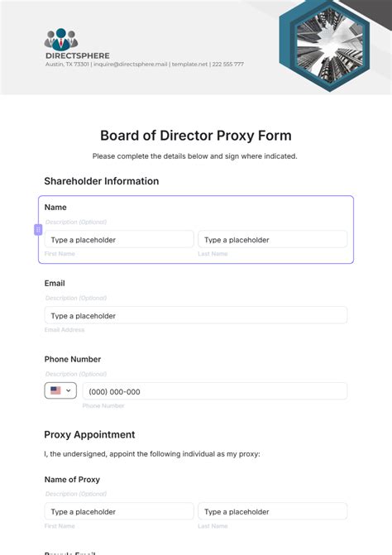Click the Shareholder Information section heading
Image resolution: width=392 pixels, height=555 pixels.
[x=102, y=181]
